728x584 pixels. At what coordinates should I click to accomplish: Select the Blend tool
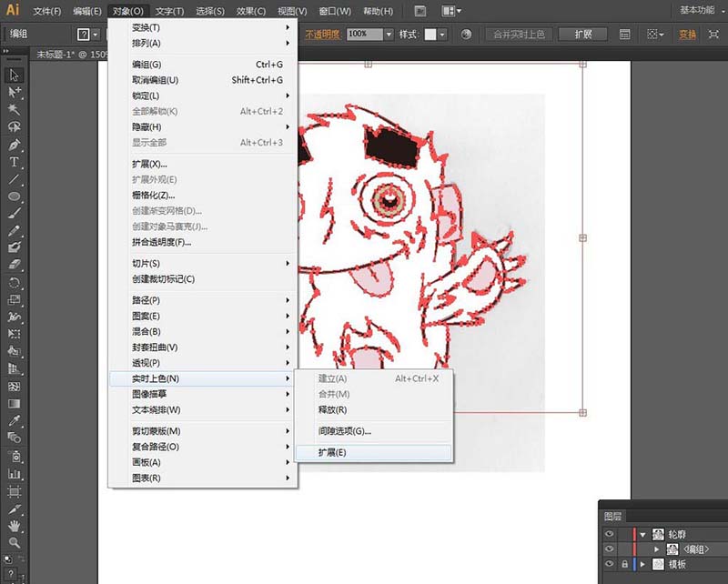pyautogui.click(x=14, y=438)
